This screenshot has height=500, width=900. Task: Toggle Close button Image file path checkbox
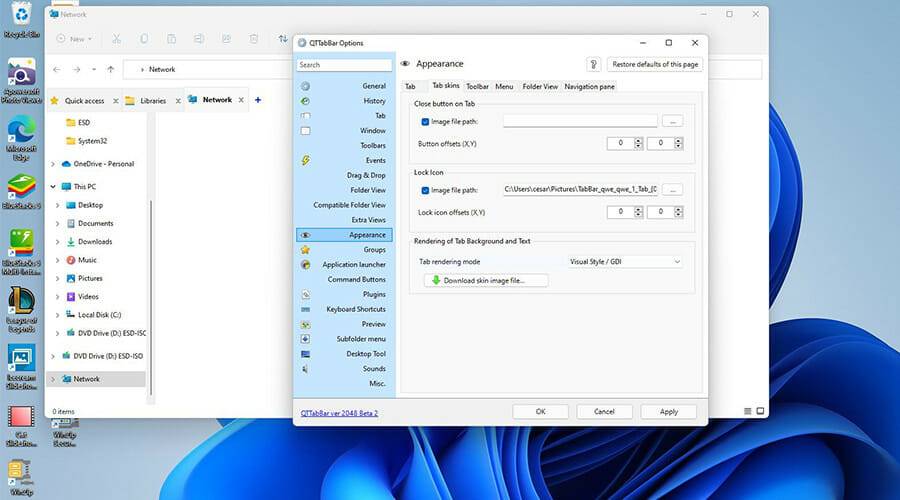pyautogui.click(x=425, y=122)
